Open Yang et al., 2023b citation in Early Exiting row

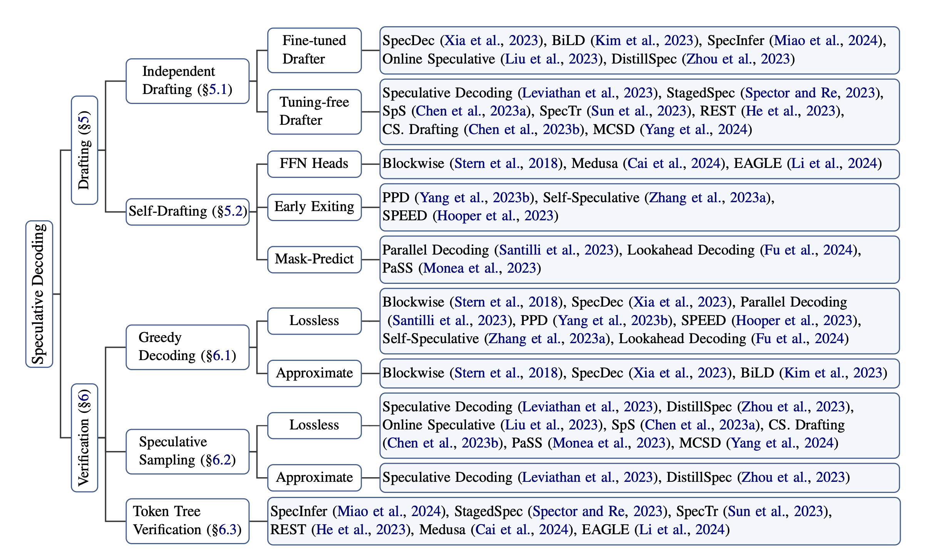tap(474, 198)
